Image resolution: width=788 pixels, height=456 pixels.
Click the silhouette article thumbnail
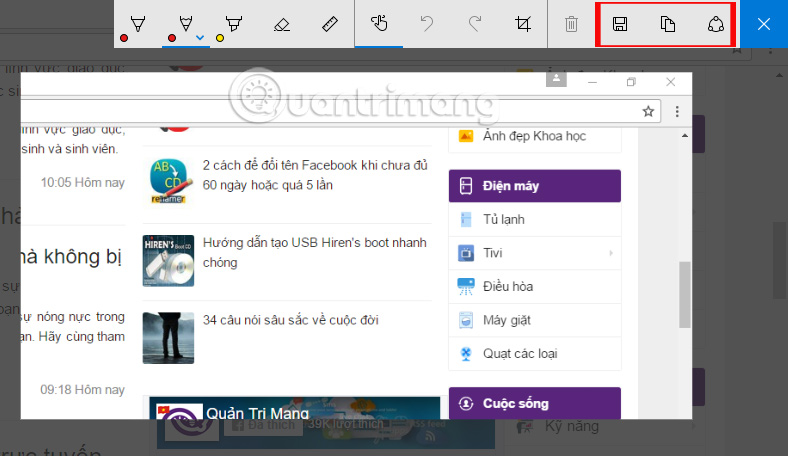pyautogui.click(x=168, y=338)
